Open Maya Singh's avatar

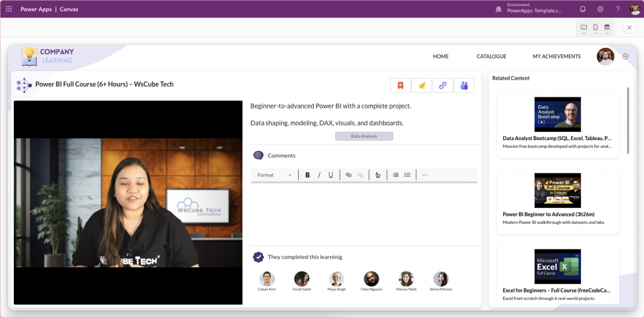337,279
